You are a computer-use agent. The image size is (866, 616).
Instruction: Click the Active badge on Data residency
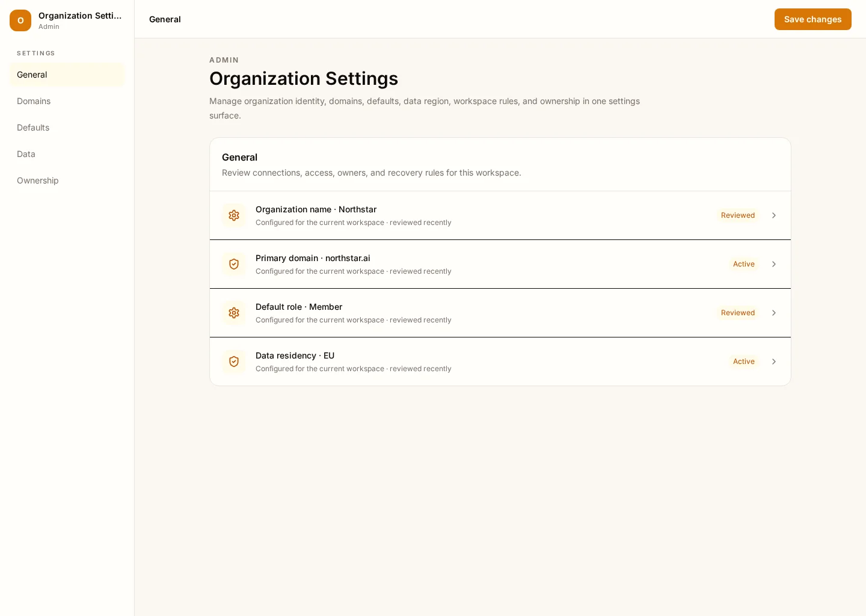[744, 362]
